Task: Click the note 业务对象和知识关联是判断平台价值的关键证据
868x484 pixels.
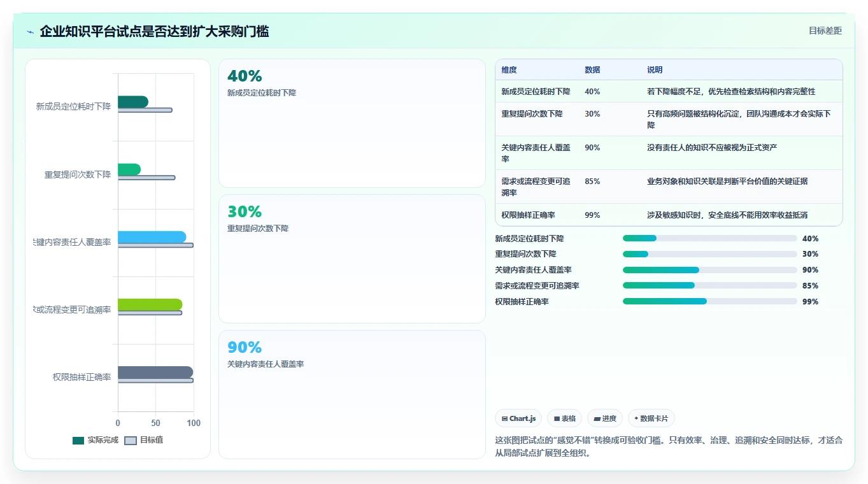Action: (x=727, y=181)
